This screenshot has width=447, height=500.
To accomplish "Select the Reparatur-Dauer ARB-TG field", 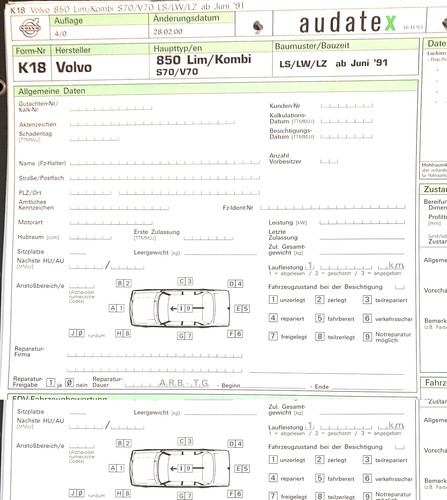I will (167, 384).
